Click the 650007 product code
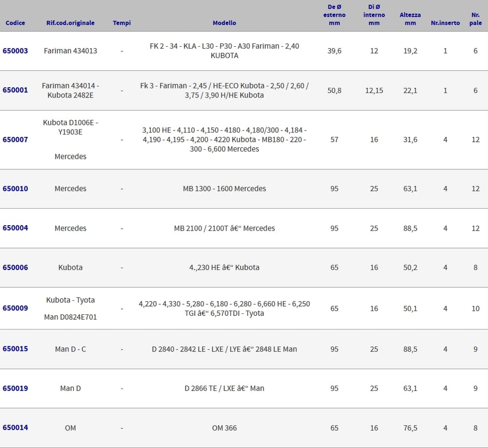The width and height of the screenshot is (488, 448). point(16,139)
